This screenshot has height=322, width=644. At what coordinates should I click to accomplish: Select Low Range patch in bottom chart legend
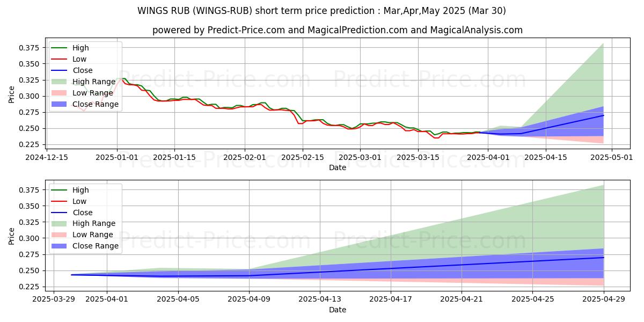tap(61, 235)
